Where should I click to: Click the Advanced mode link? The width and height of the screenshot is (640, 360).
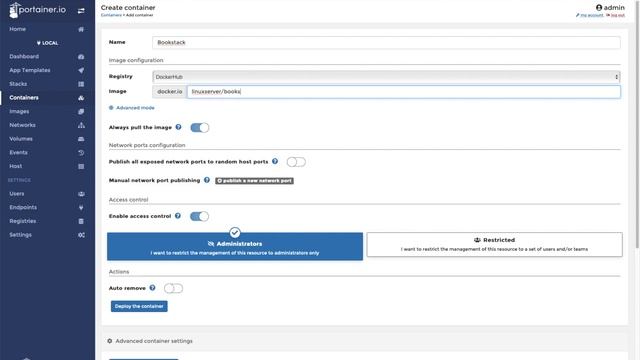pyautogui.click(x=135, y=108)
